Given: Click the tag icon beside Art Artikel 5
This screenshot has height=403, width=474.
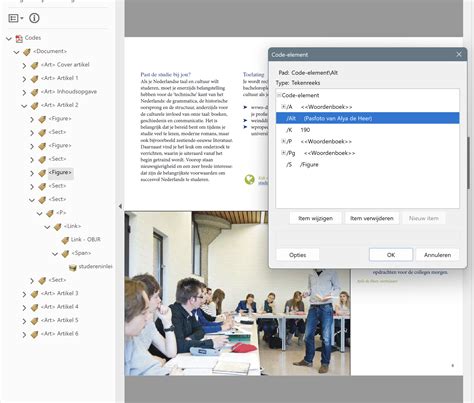Looking at the screenshot, I should (x=34, y=321).
